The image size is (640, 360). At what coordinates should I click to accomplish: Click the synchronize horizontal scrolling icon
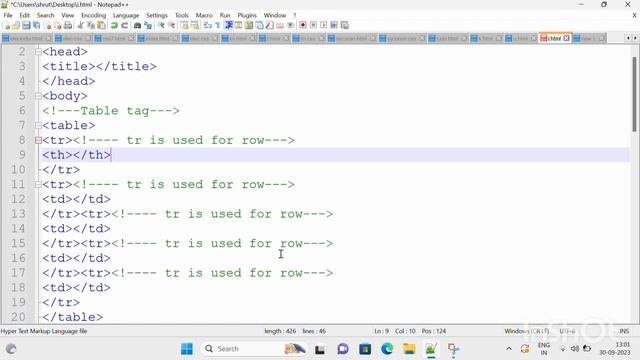point(195,25)
